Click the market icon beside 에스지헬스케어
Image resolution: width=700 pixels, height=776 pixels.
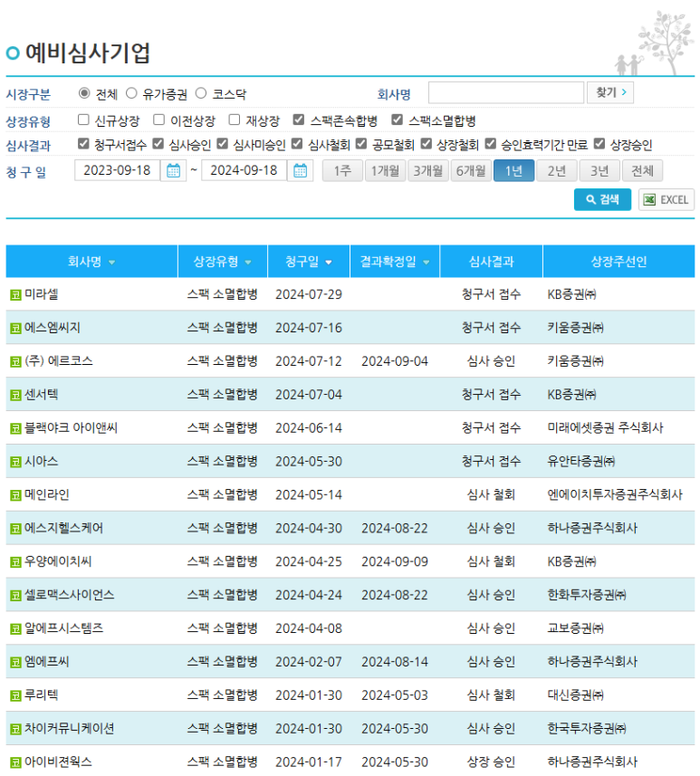coord(15,529)
